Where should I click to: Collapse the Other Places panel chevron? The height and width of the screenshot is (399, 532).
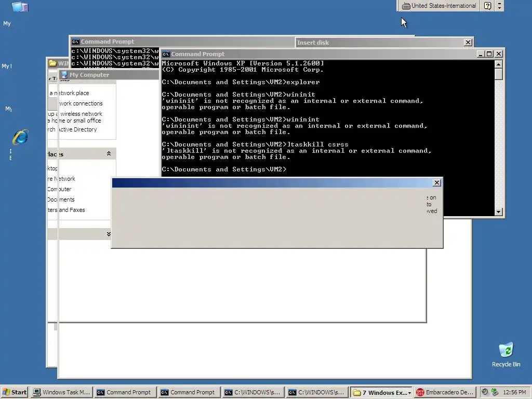109,154
